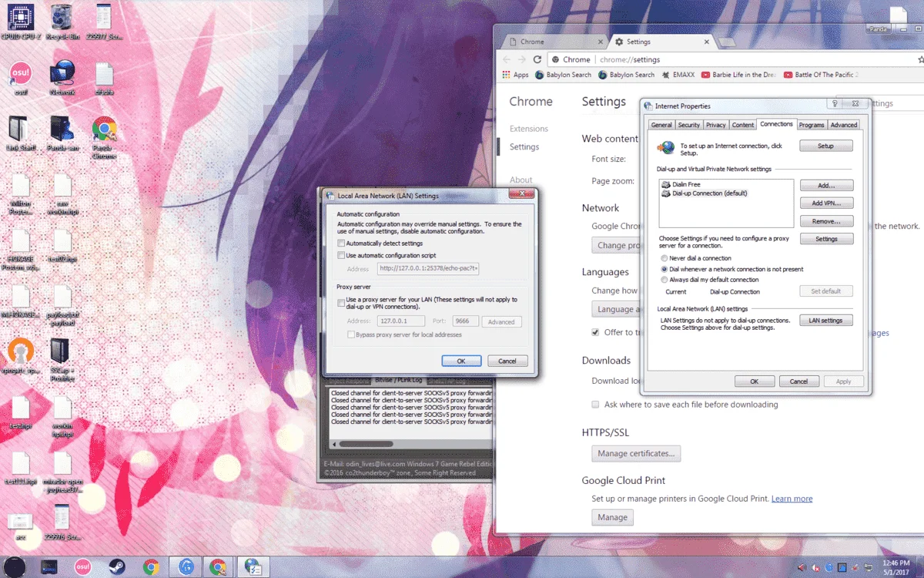The image size is (924, 578).
Task: Select Dial-up Connection (default) entry
Action: coord(705,193)
